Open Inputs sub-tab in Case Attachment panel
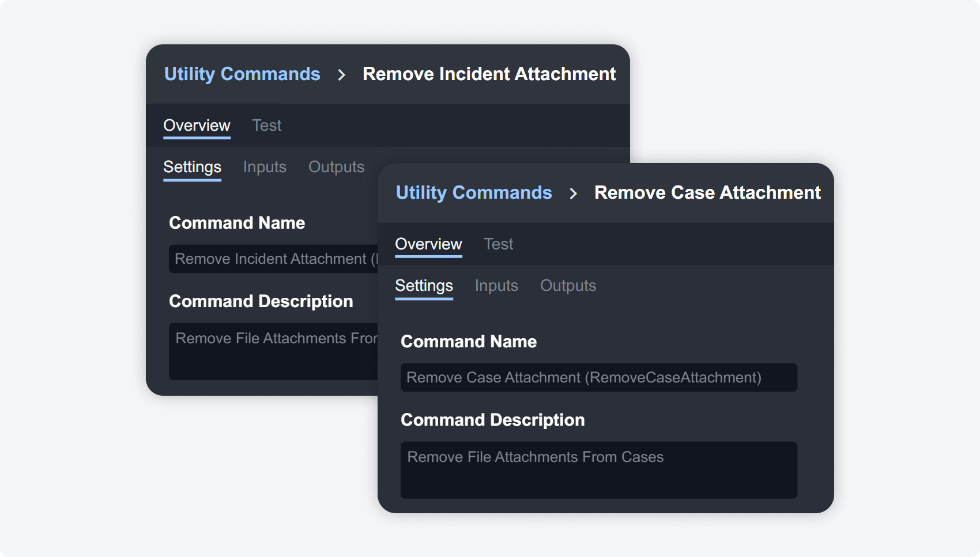Viewport: 980px width, 557px height. (x=496, y=286)
